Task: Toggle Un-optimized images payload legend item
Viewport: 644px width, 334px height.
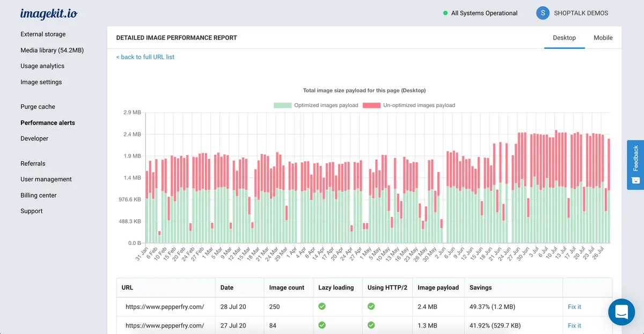Action: (x=419, y=105)
